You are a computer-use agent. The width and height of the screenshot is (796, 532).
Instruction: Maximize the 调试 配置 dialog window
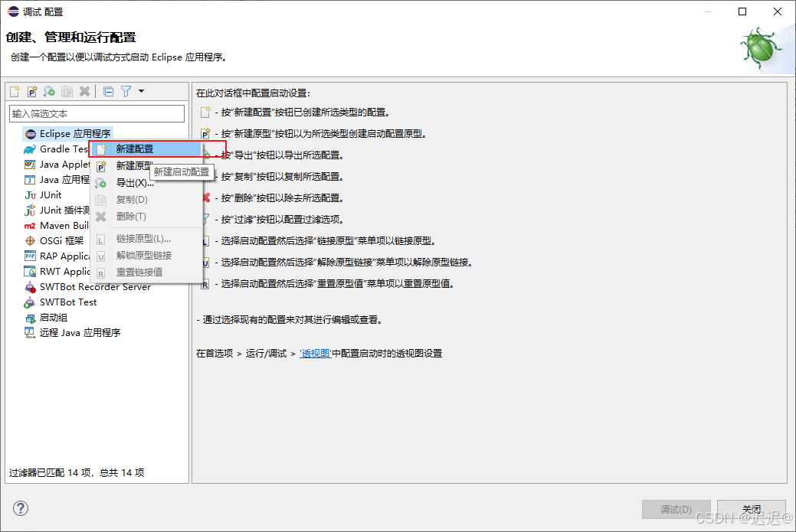coord(742,11)
